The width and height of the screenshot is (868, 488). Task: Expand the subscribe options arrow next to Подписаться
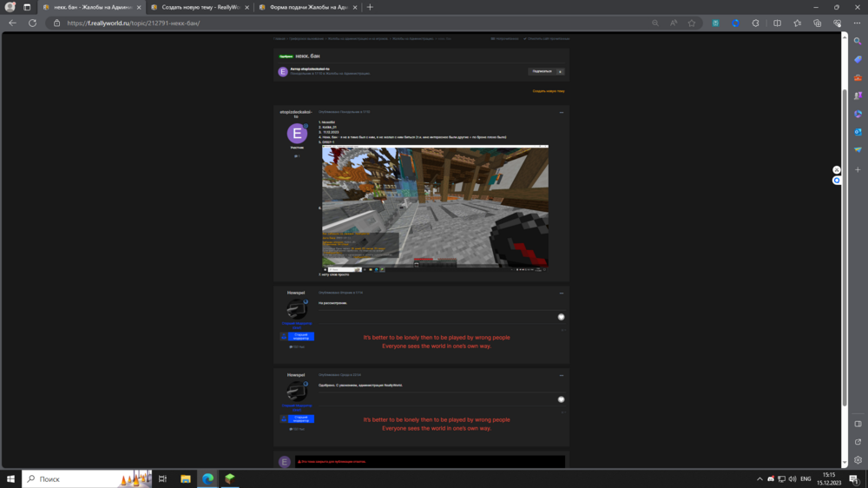560,71
